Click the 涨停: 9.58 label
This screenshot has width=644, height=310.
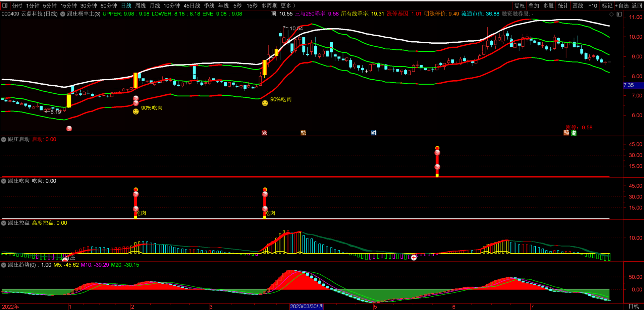coord(579,127)
